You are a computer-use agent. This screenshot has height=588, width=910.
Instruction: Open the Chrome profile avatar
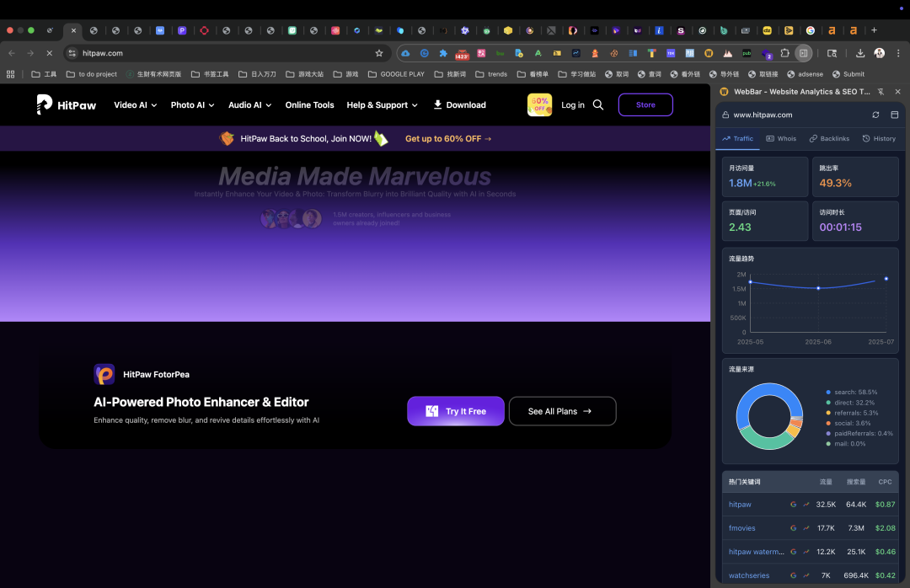click(x=879, y=53)
